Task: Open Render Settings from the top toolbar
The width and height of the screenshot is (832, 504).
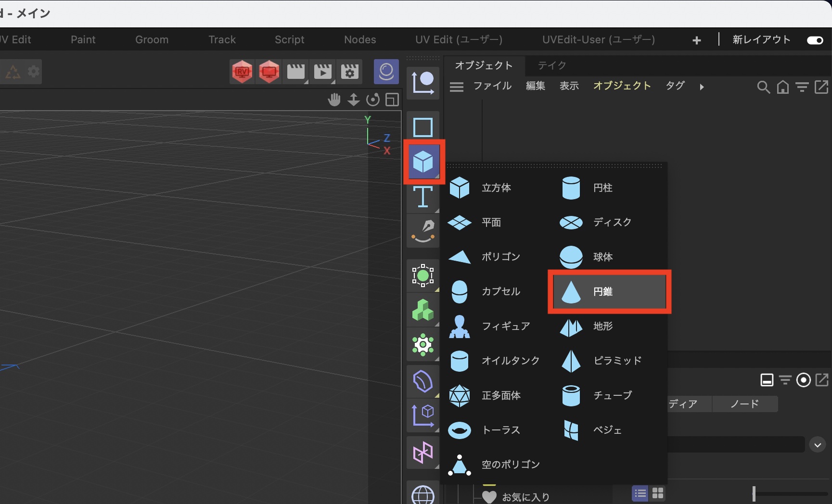Action: (350, 71)
